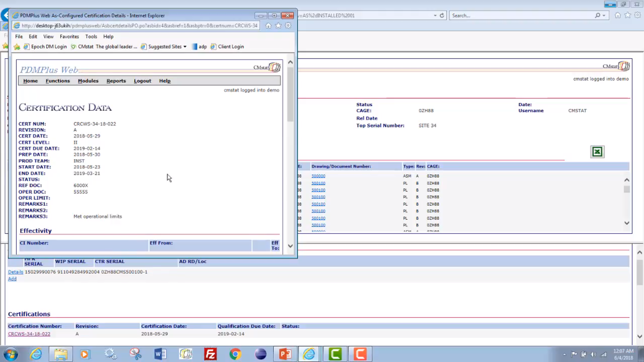
Task: Open Microsoft Word from the taskbar
Action: tap(160, 354)
